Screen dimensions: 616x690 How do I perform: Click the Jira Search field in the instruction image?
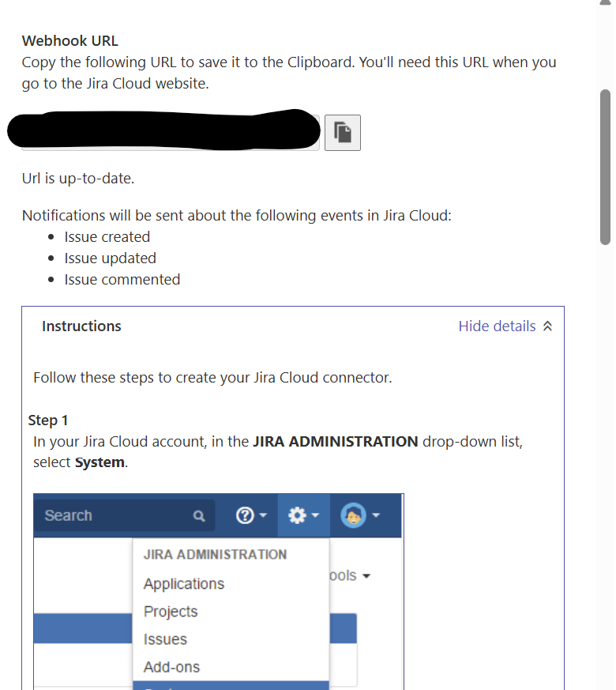point(124,515)
